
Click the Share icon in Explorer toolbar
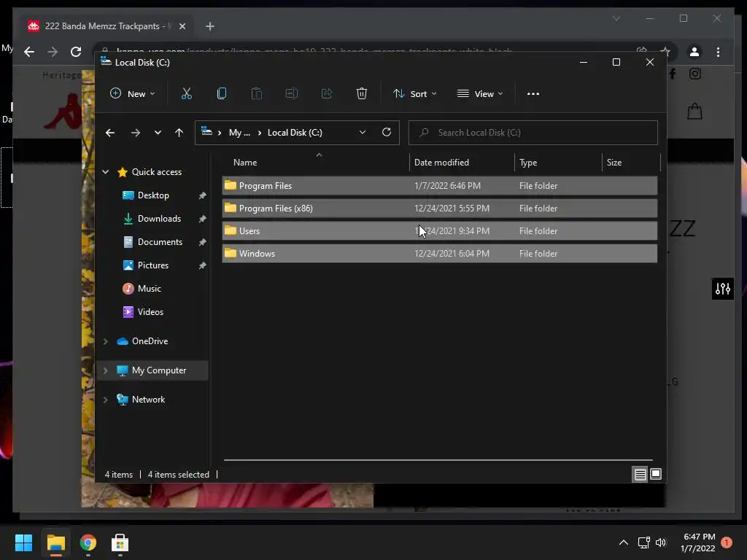point(327,94)
